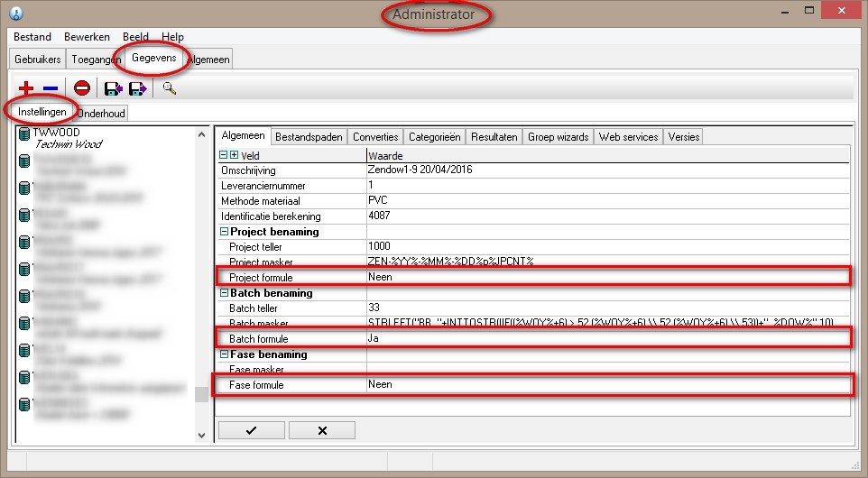Click the Omschrijving field label
The width and height of the screenshot is (868, 478).
(248, 170)
